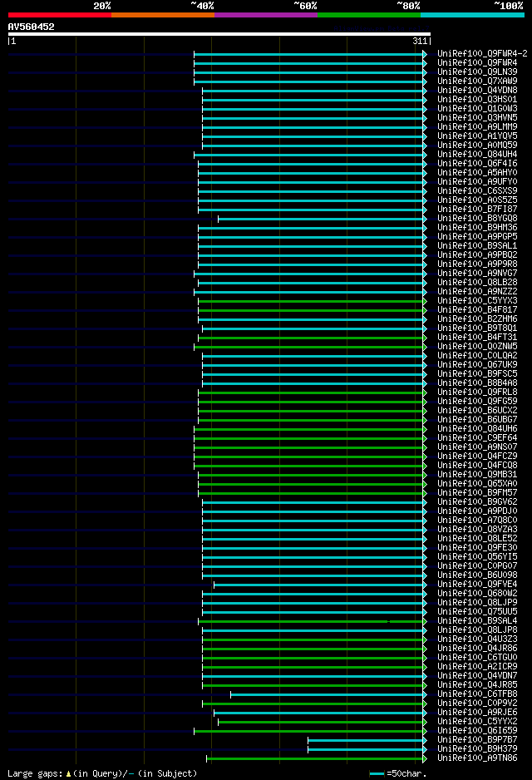
Task: Select the UniRef100_Q8LJP8 label
Action: coord(477,630)
